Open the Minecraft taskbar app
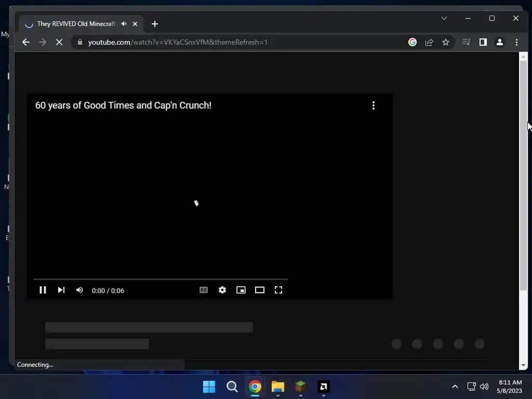 click(x=301, y=387)
